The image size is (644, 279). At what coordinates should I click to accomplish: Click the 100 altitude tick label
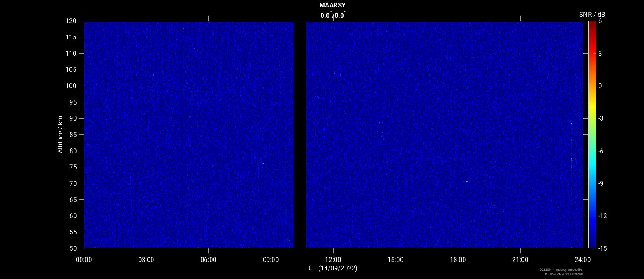click(72, 86)
